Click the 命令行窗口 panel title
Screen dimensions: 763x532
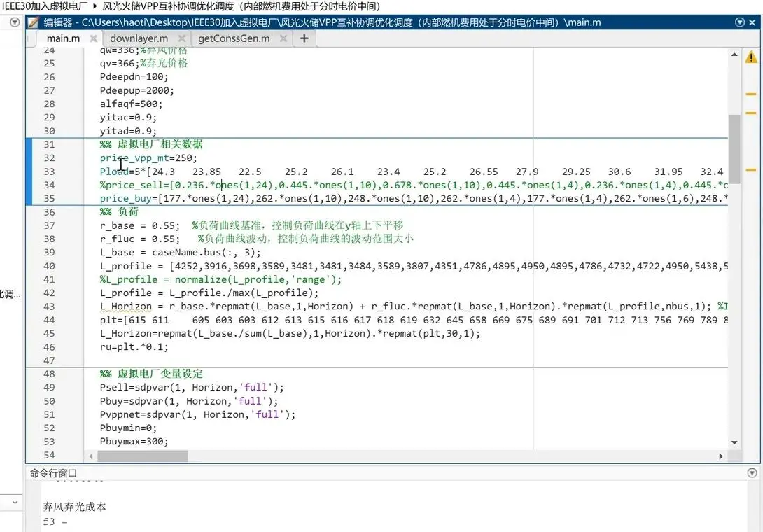(53, 473)
